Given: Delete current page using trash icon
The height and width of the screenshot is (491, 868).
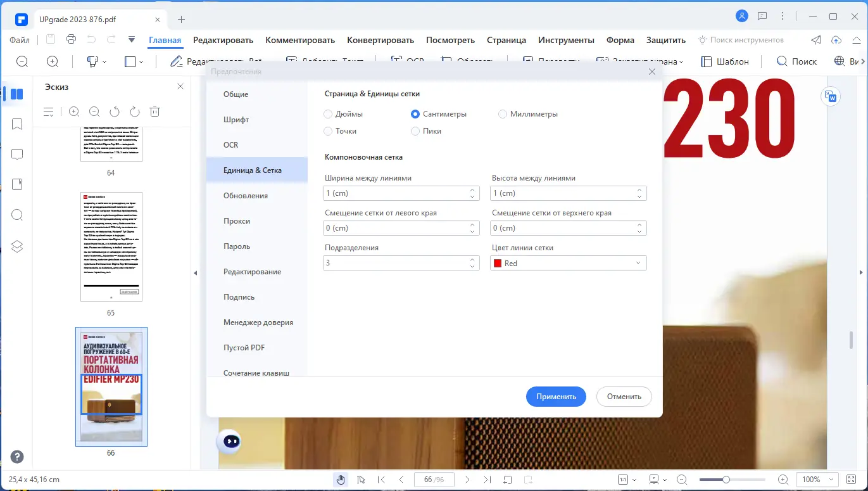Looking at the screenshot, I should 154,112.
